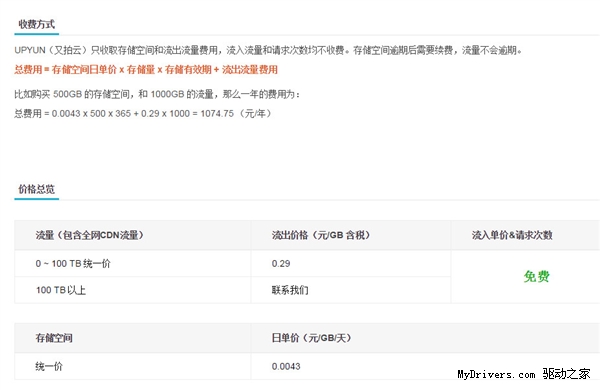This screenshot has height=390, width=600.
Task: Select the example line mentioning 500GB storage
Action: pos(157,94)
